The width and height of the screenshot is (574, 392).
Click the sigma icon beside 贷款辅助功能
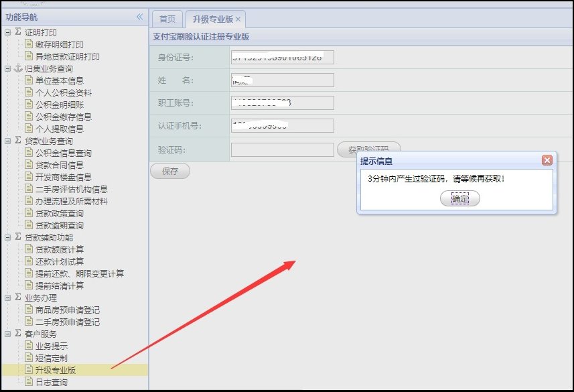pos(18,237)
